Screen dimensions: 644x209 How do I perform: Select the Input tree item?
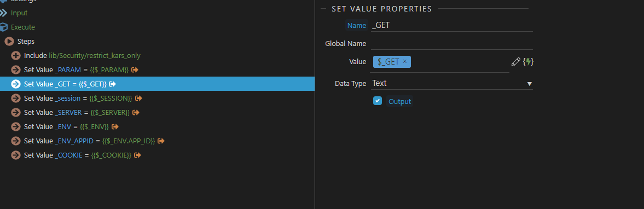[x=19, y=13]
